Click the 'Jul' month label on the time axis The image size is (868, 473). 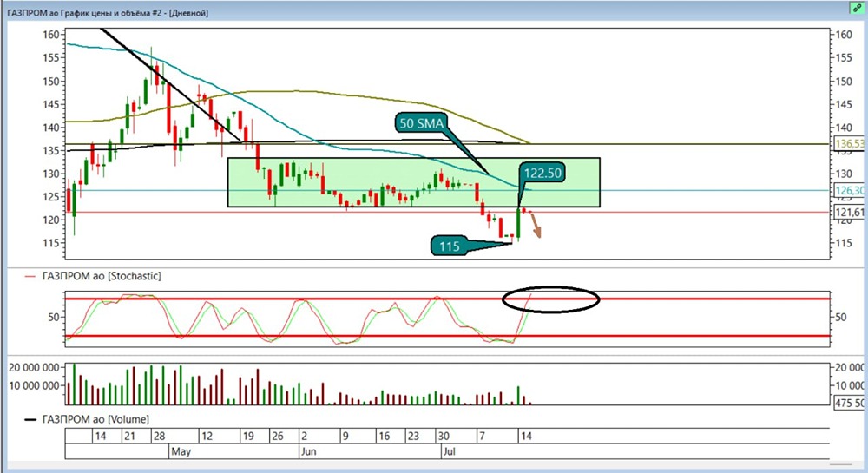pyautogui.click(x=449, y=451)
